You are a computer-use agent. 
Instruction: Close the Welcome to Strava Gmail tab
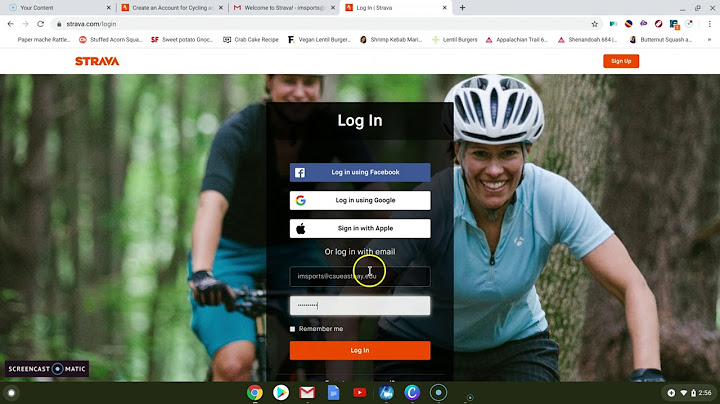click(333, 8)
